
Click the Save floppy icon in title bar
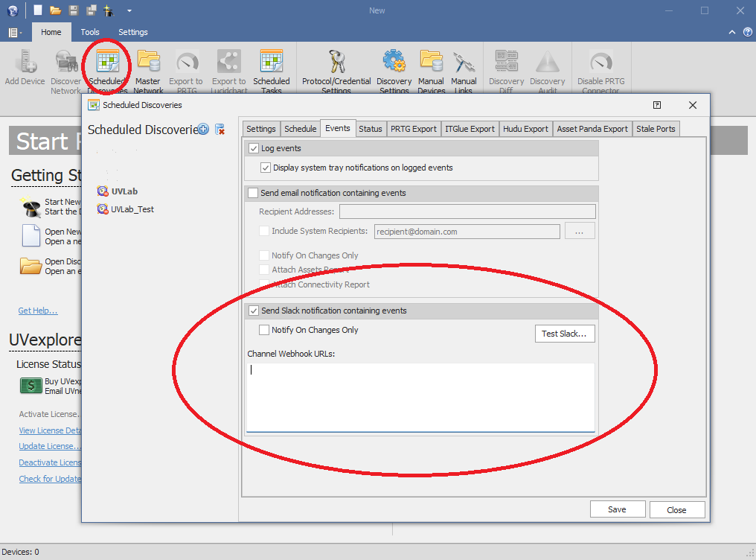point(73,10)
